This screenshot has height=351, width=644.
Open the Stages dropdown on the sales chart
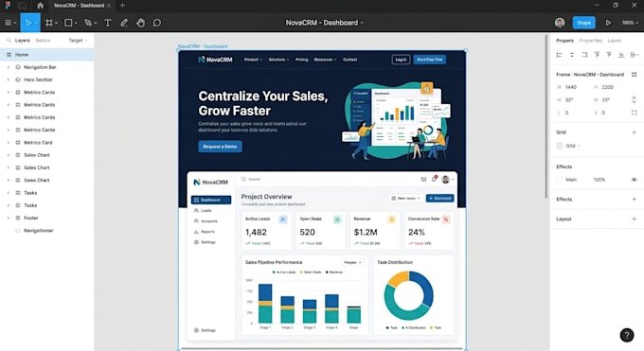[x=353, y=262]
